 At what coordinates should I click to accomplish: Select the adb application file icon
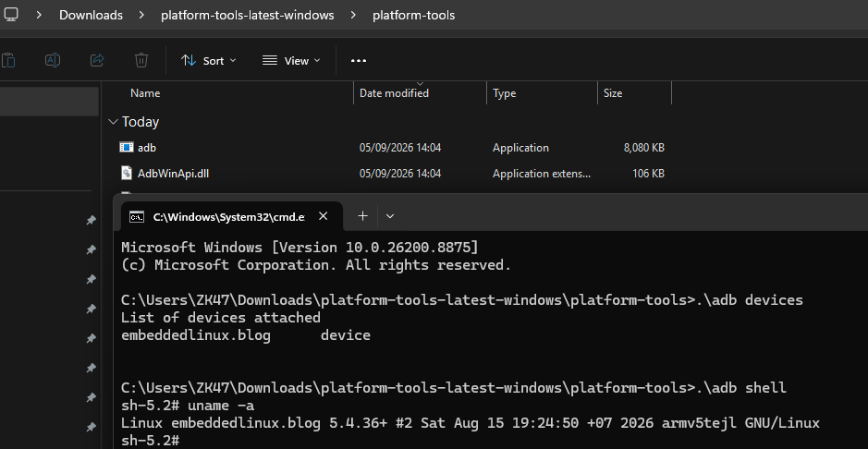pyautogui.click(x=127, y=147)
